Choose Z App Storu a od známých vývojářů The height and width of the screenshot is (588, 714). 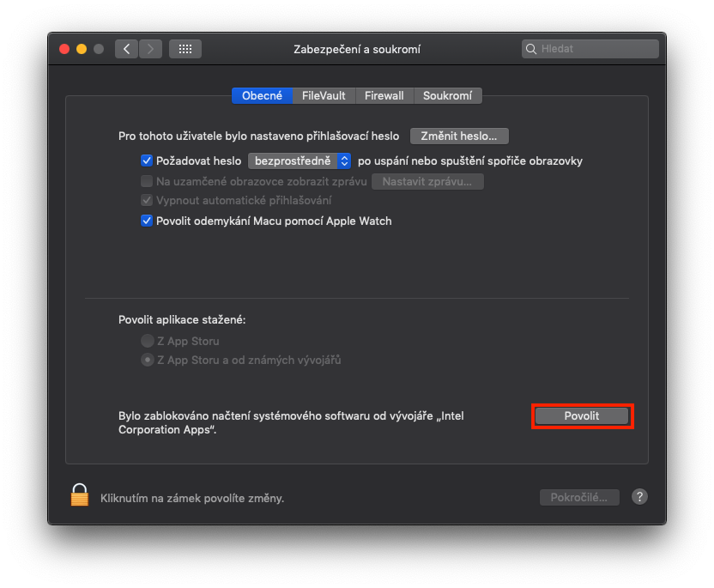[x=148, y=360]
